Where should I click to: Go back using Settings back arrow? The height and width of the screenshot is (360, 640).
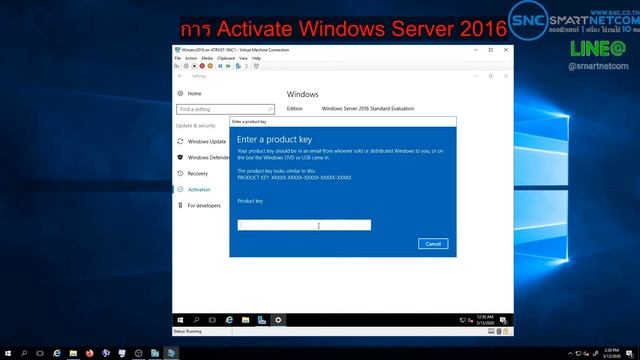[180, 76]
